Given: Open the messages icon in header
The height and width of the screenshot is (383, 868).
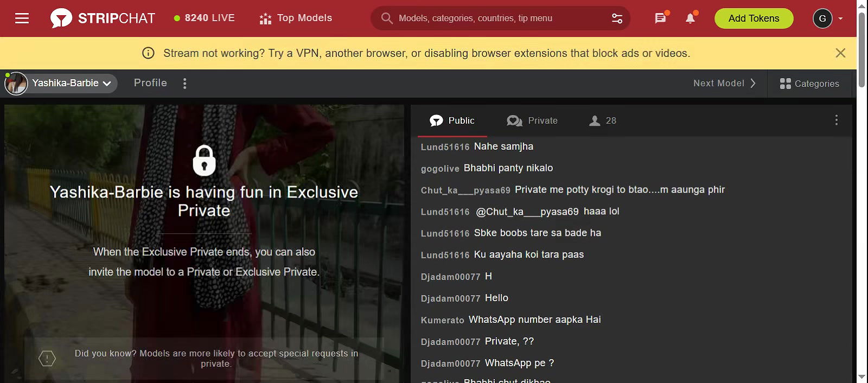Looking at the screenshot, I should 660,18.
